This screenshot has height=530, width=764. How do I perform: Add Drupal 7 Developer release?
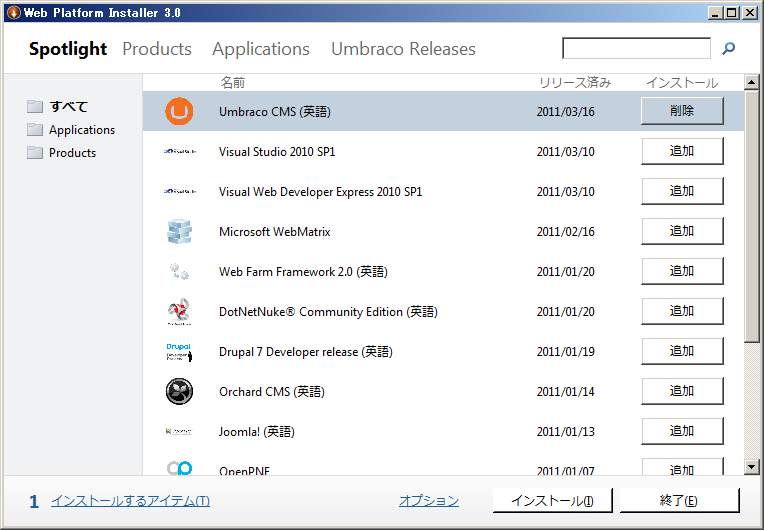(x=682, y=351)
